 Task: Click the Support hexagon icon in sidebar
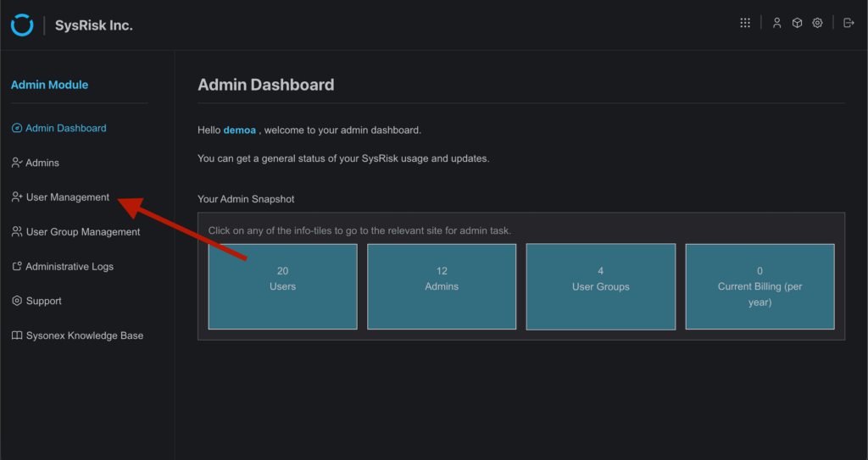pos(17,301)
